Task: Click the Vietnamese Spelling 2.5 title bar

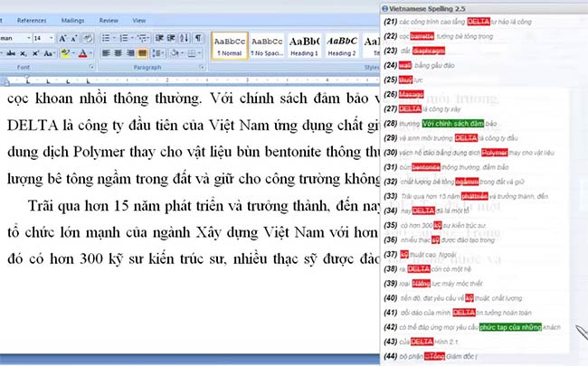Action: 484,9
